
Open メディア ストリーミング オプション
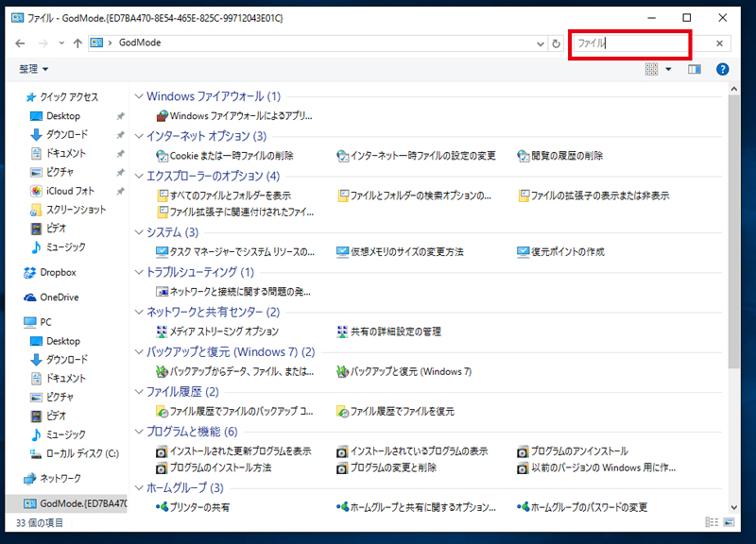[x=217, y=332]
